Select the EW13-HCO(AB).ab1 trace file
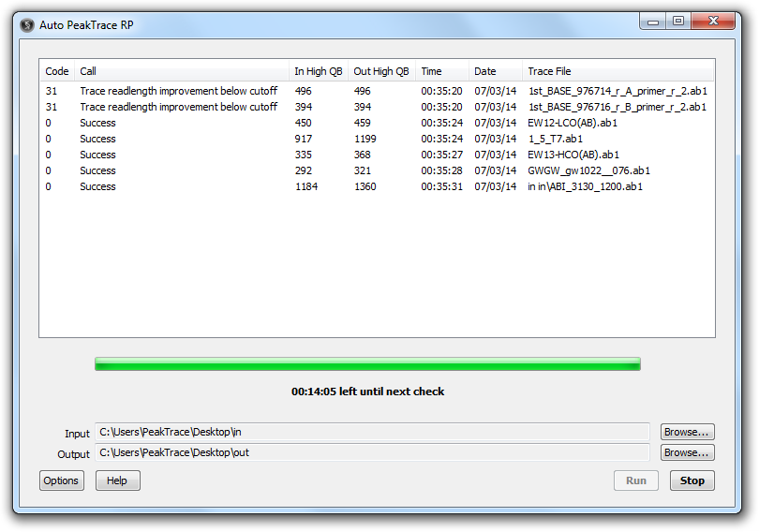The width and height of the screenshot is (759, 532). point(573,155)
